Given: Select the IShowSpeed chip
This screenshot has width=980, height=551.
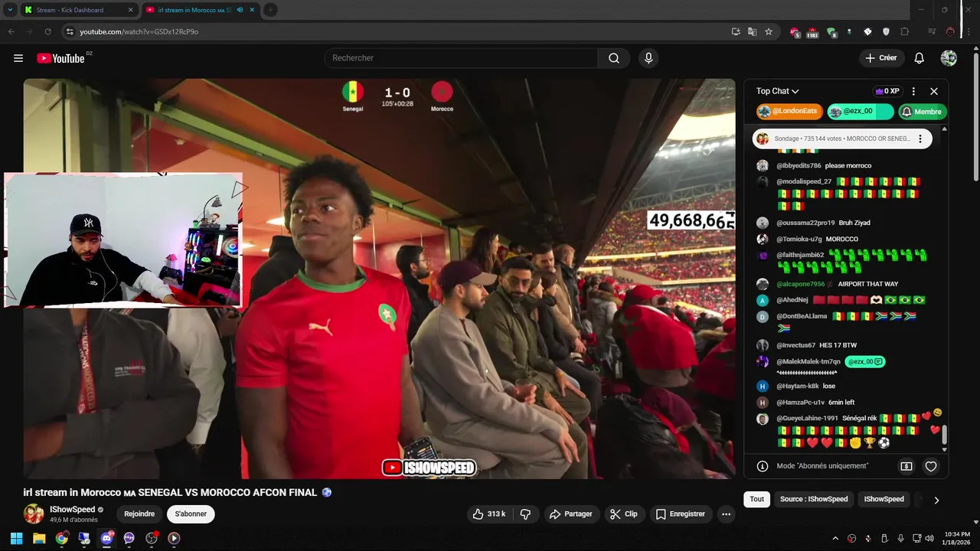Looking at the screenshot, I should [x=884, y=499].
